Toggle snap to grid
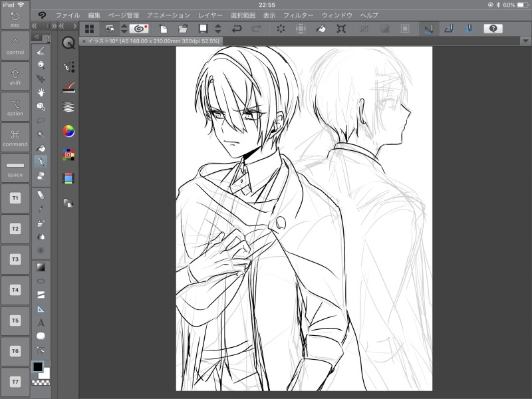 469,29
